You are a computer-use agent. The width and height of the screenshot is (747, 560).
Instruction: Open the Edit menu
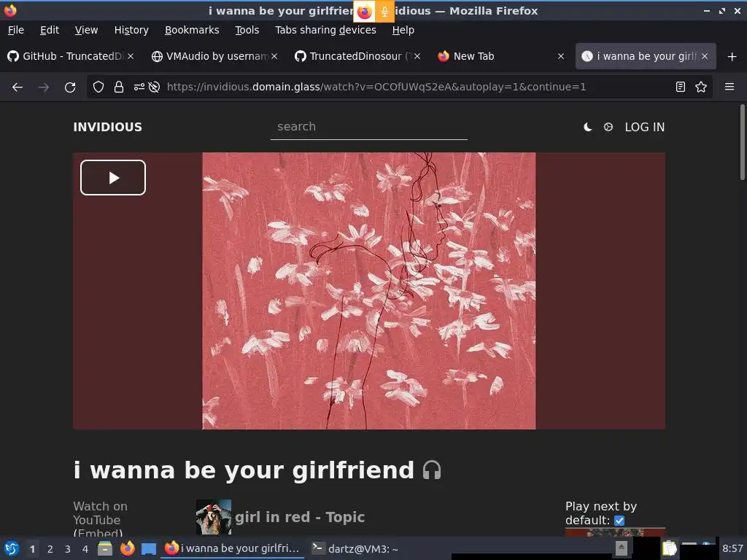tap(50, 30)
